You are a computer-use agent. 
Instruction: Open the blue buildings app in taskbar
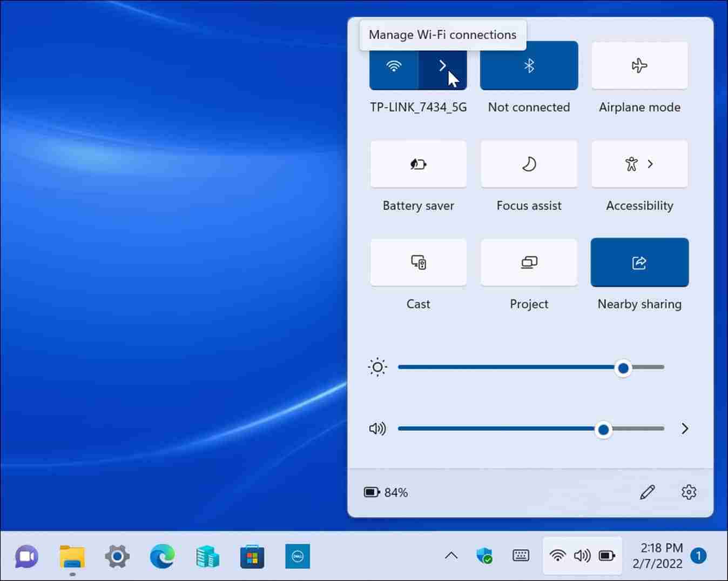pyautogui.click(x=207, y=556)
